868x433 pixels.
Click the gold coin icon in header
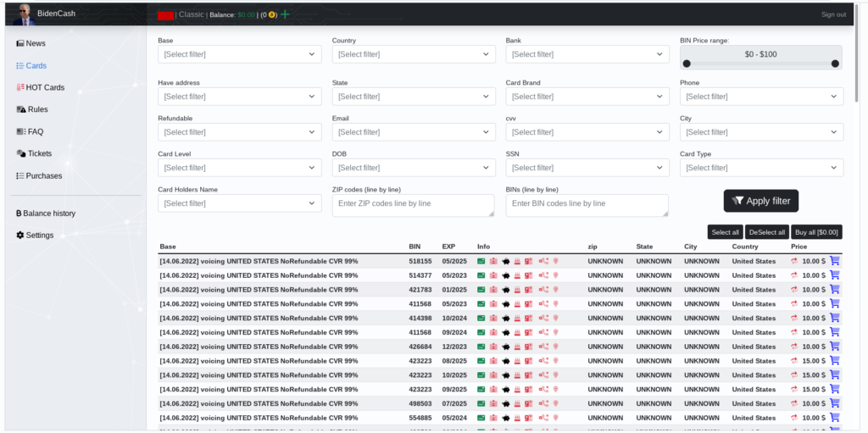pyautogui.click(x=272, y=15)
